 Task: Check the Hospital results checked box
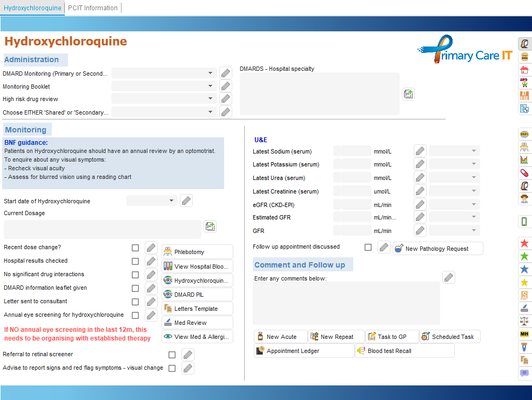click(135, 261)
